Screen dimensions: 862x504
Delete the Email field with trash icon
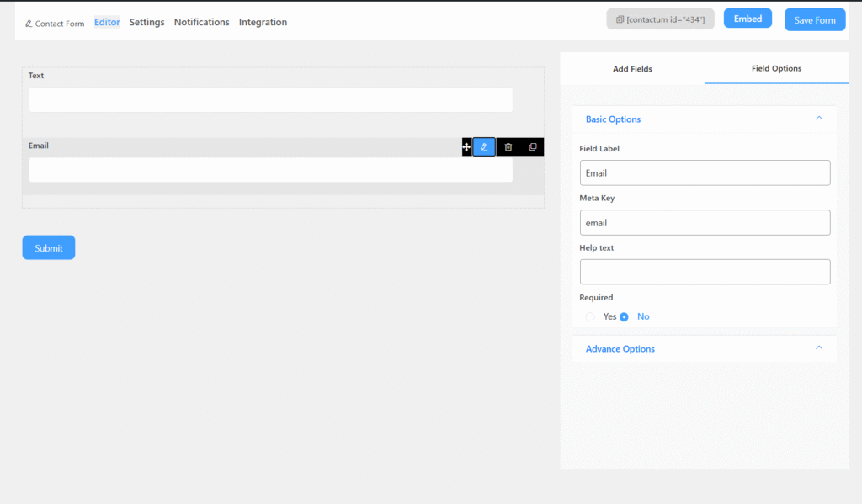click(x=508, y=147)
